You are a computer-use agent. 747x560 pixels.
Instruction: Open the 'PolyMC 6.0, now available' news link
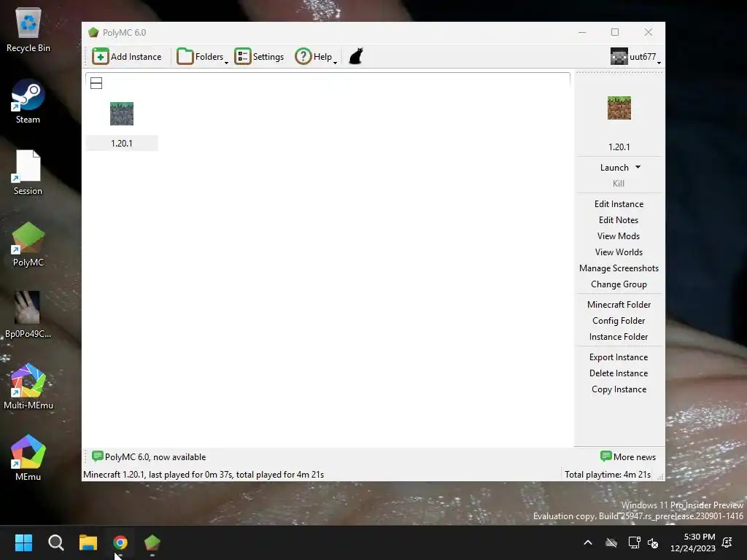149,456
